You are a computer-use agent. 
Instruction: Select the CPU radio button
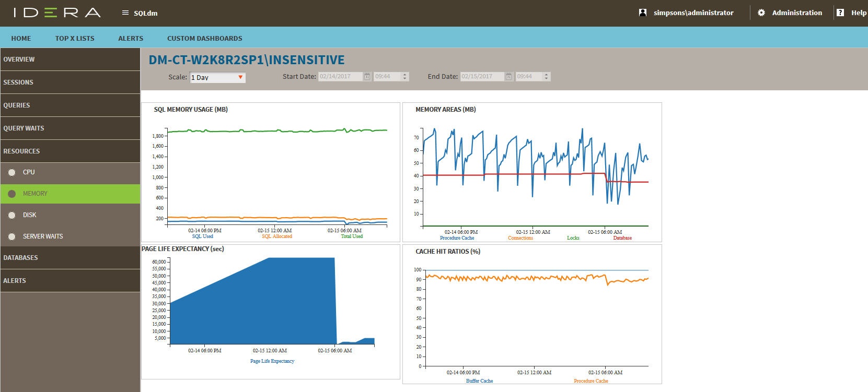tap(12, 172)
